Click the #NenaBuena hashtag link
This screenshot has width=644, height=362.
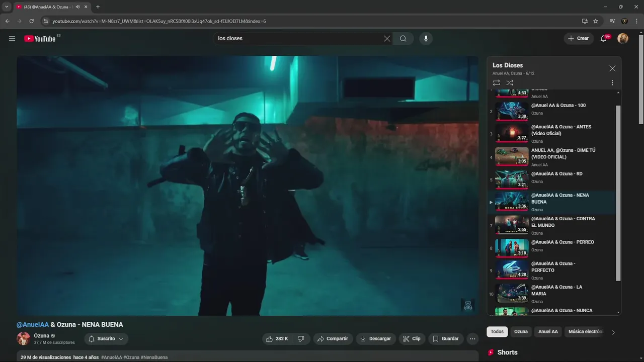pyautogui.click(x=154, y=357)
